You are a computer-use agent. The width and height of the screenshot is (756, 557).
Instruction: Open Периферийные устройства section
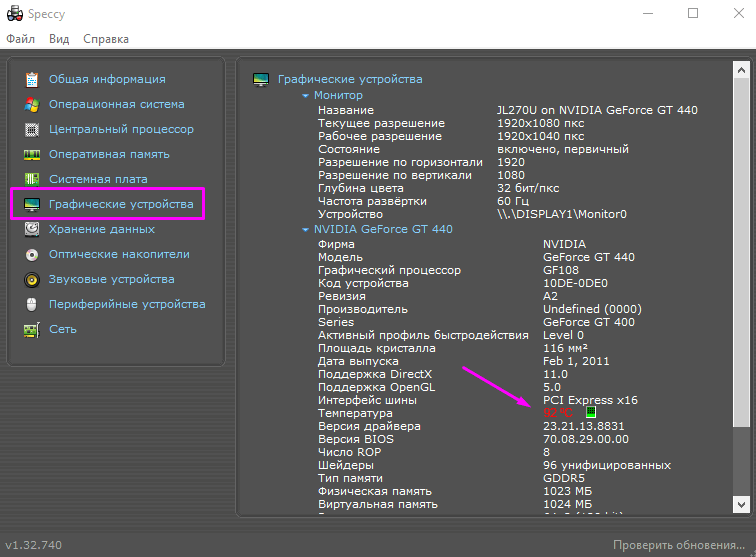point(127,304)
